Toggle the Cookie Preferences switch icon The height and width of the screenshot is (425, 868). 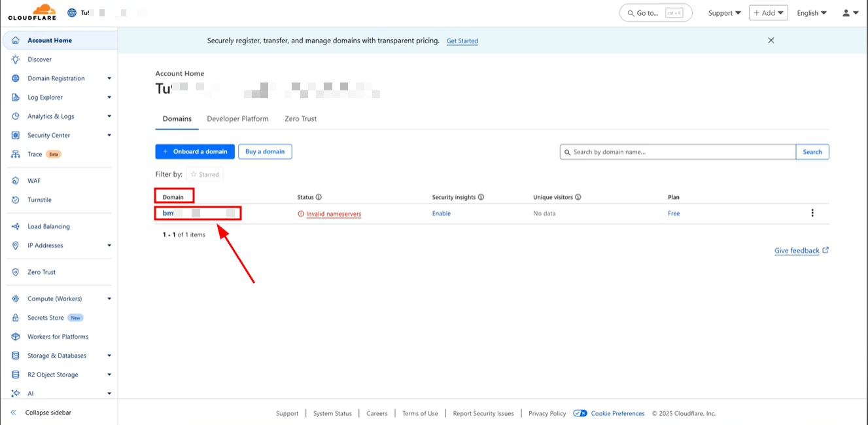(x=580, y=413)
